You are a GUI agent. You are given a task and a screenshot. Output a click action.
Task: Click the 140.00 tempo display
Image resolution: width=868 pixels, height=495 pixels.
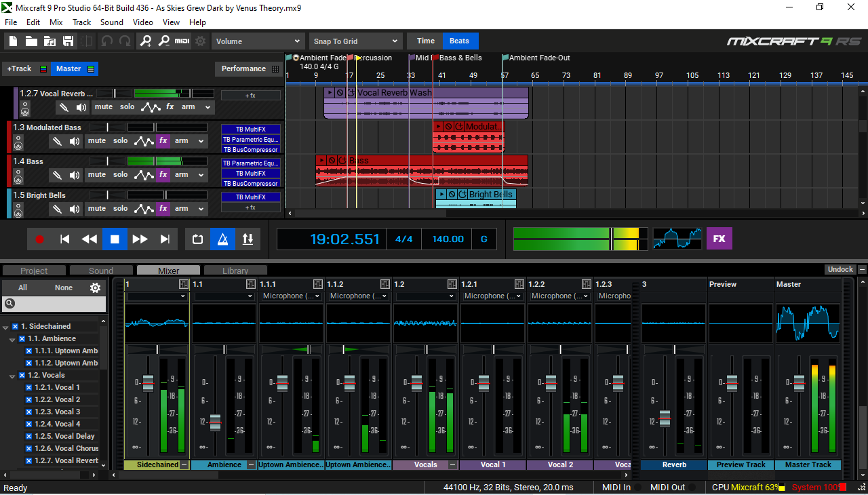pyautogui.click(x=448, y=239)
